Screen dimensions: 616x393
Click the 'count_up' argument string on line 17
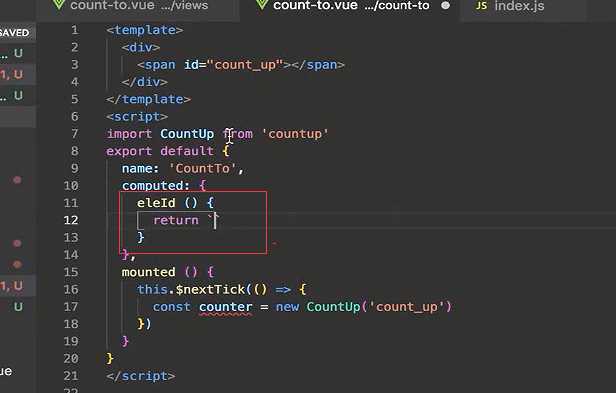pyautogui.click(x=407, y=307)
